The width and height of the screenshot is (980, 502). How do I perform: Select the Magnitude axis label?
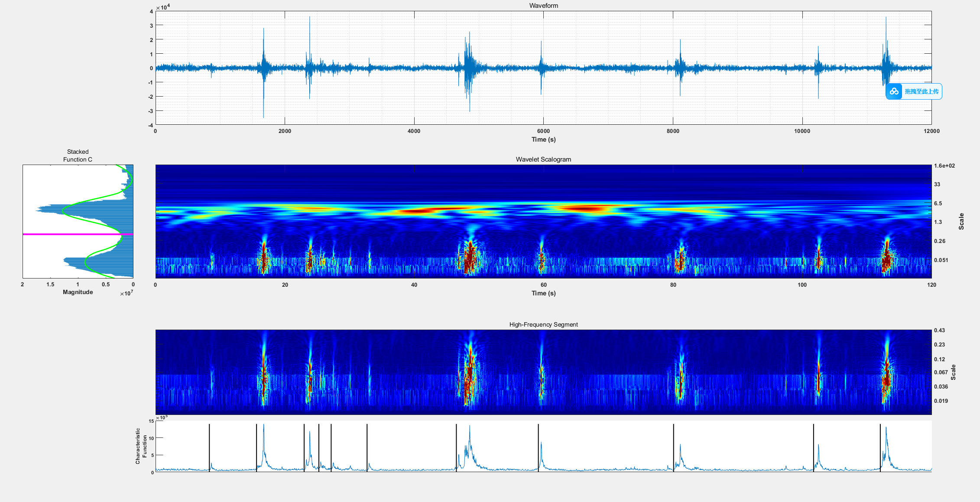pyautogui.click(x=78, y=292)
